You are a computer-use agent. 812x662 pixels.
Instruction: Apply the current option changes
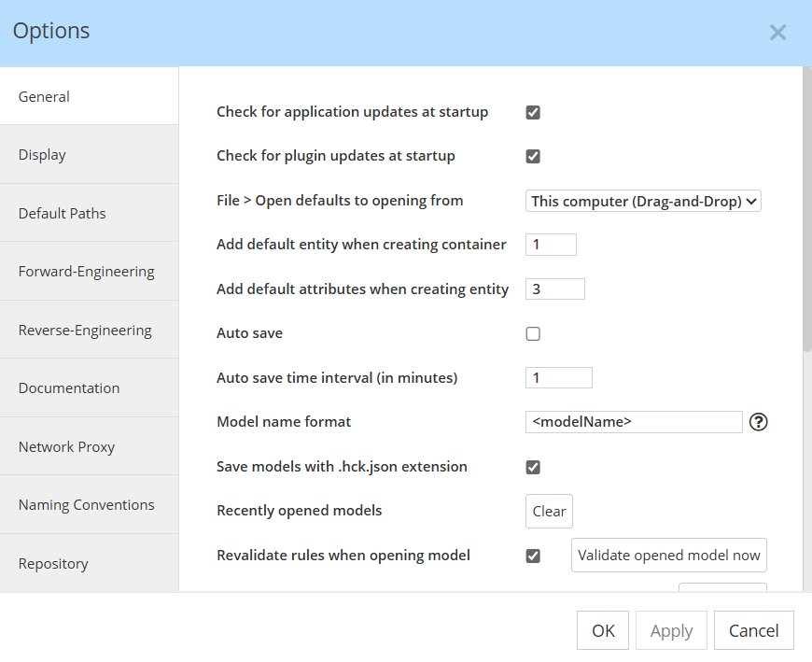pyautogui.click(x=670, y=630)
